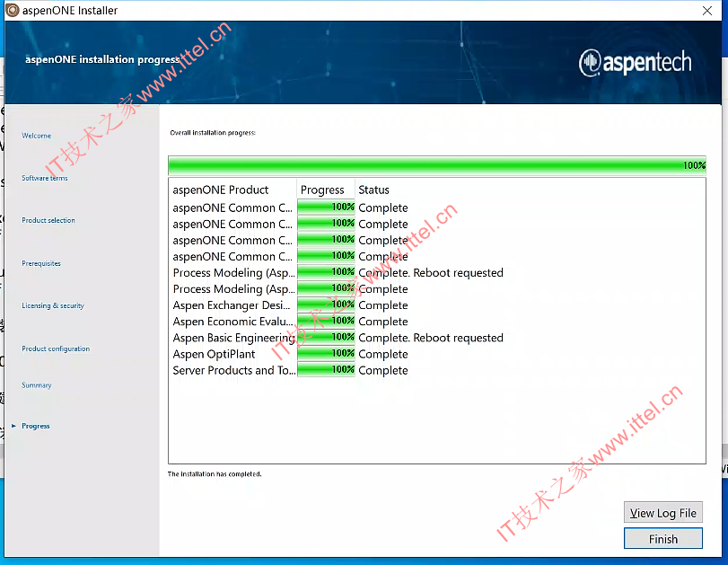This screenshot has width=728, height=565.
Task: Click the Complete status for Aspen OptiPlant
Action: click(x=383, y=354)
